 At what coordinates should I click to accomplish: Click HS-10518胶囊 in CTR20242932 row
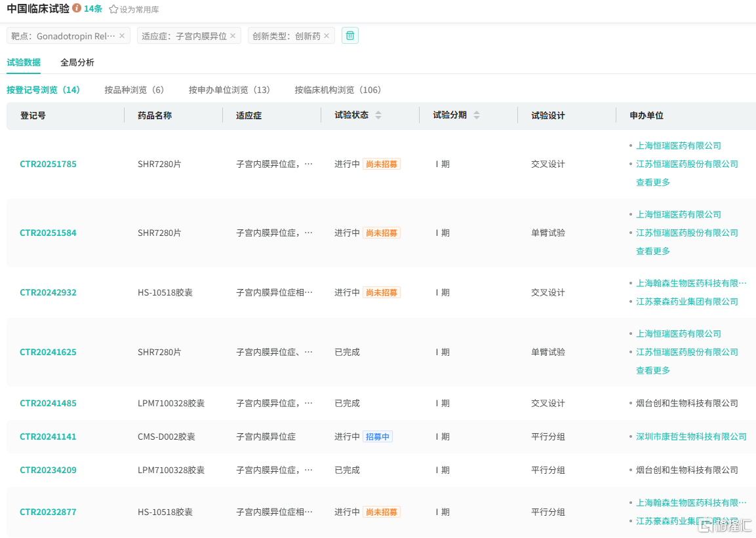click(x=165, y=293)
